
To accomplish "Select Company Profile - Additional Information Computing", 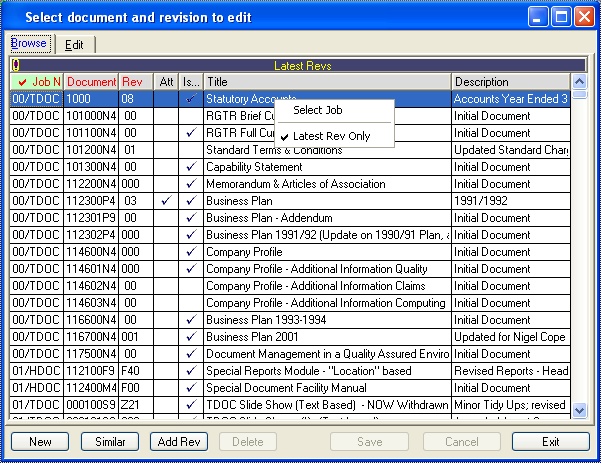I will point(327,302).
